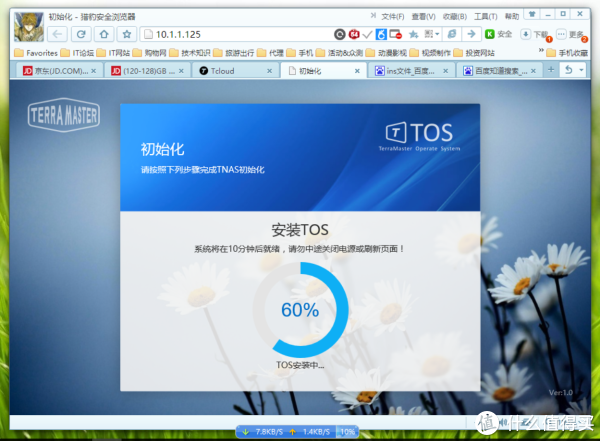This screenshot has height=441, width=600.
Task: Open the red ad-block counter icon
Action: click(354, 34)
